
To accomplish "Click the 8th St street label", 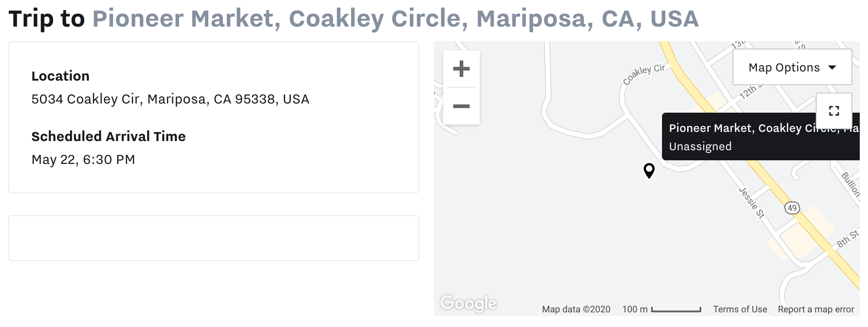I will pyautogui.click(x=847, y=239).
